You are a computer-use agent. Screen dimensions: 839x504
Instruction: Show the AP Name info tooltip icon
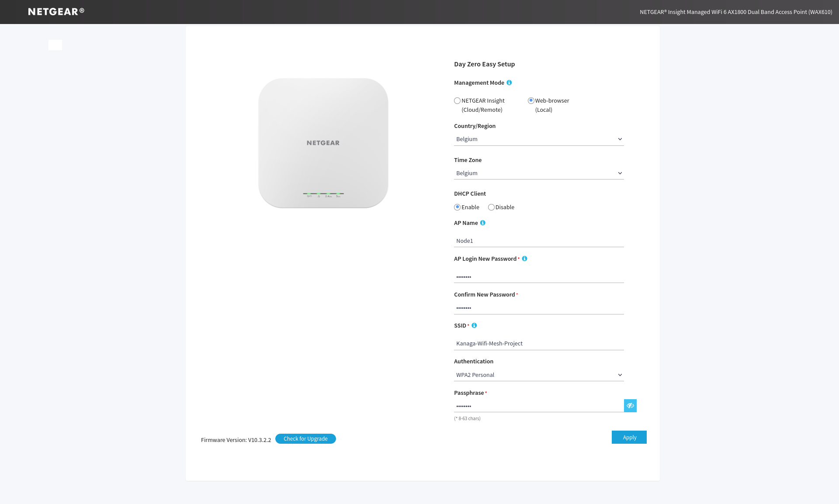pyautogui.click(x=483, y=223)
